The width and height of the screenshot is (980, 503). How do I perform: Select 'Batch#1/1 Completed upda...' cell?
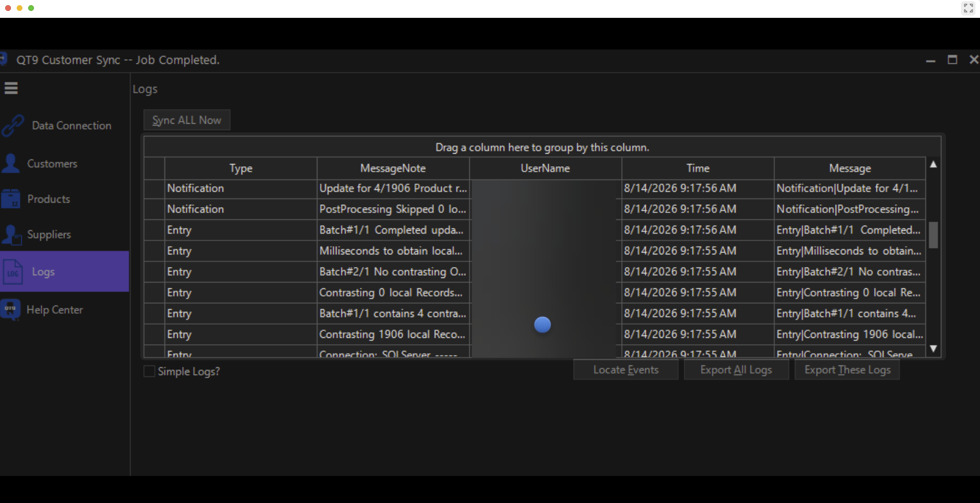pyautogui.click(x=393, y=230)
